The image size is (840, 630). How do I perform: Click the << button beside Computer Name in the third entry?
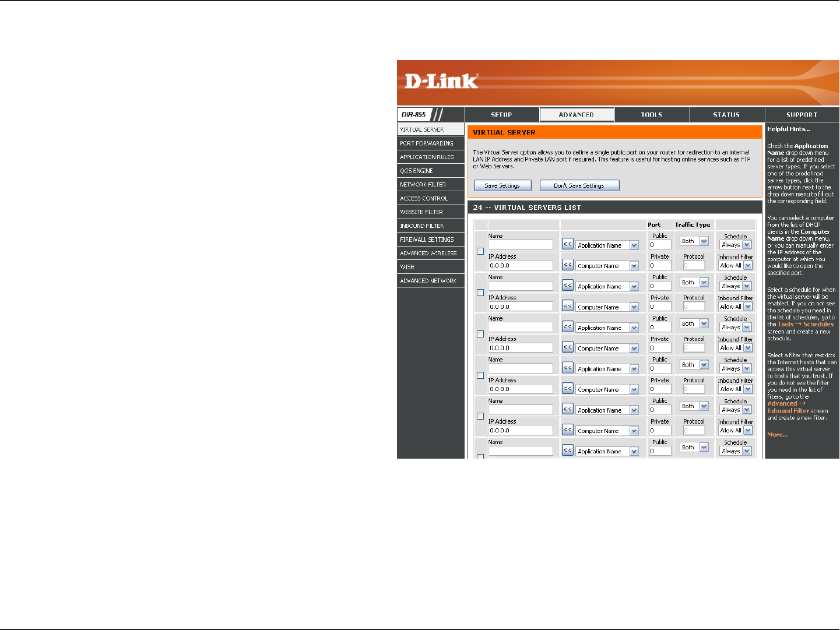coord(567,347)
